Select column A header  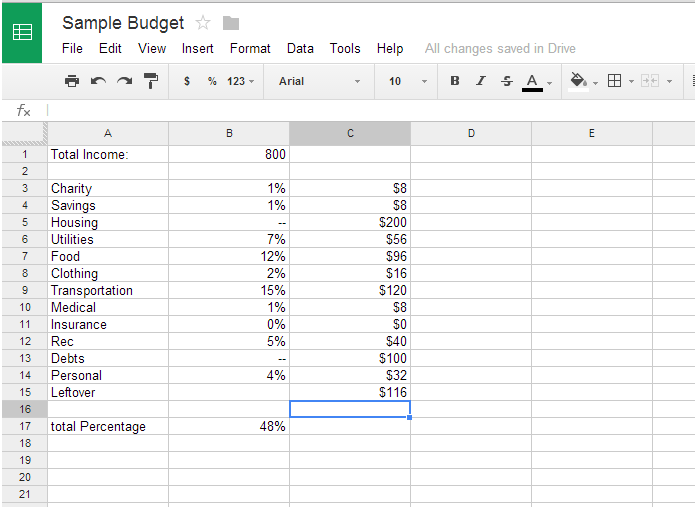(108, 133)
